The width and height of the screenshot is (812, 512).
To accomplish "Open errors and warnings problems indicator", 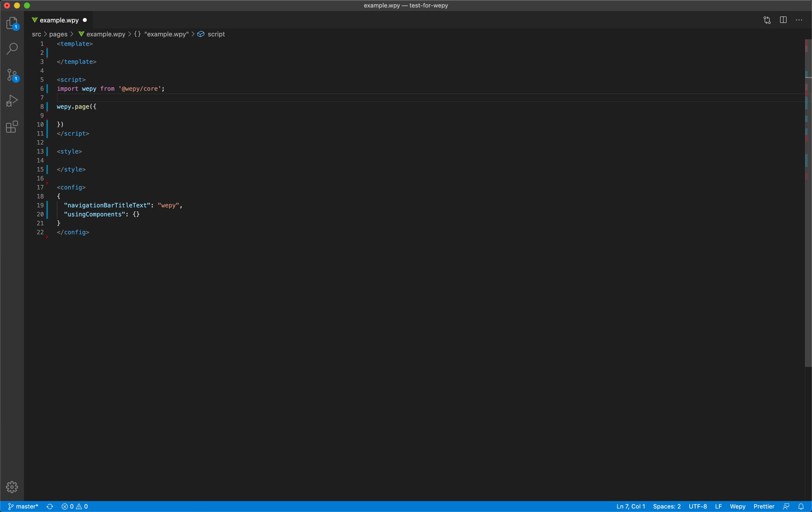I will click(75, 506).
